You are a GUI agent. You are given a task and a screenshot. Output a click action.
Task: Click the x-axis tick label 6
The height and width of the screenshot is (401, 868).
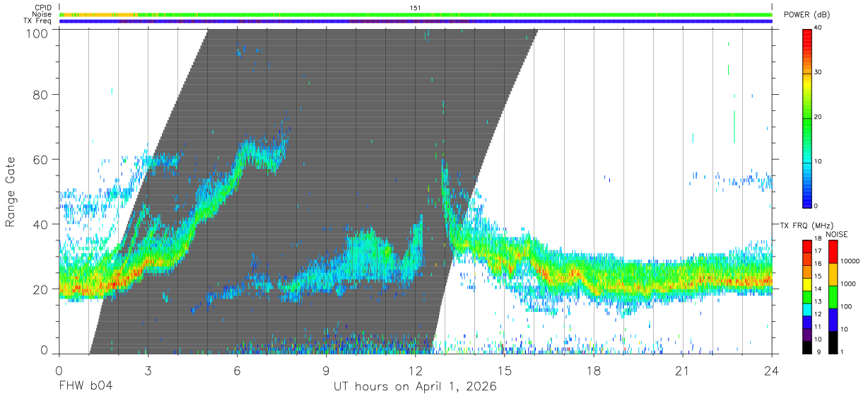click(x=237, y=371)
